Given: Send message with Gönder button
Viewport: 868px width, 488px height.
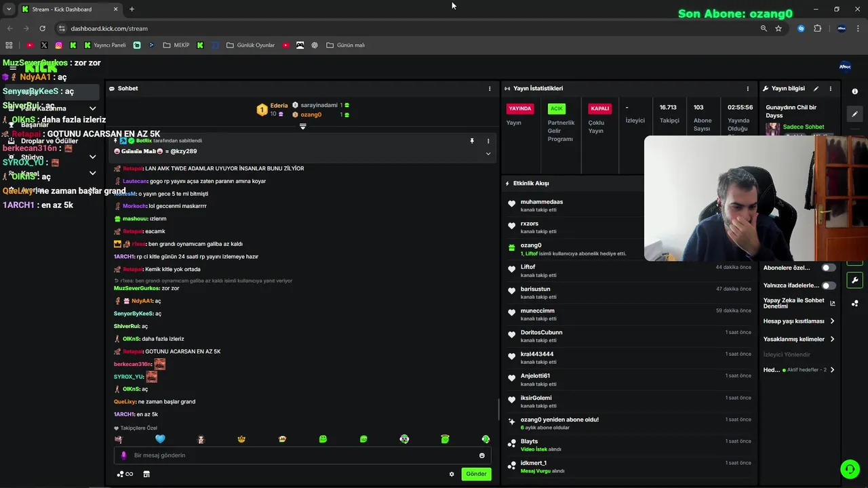Looking at the screenshot, I should tap(476, 474).
